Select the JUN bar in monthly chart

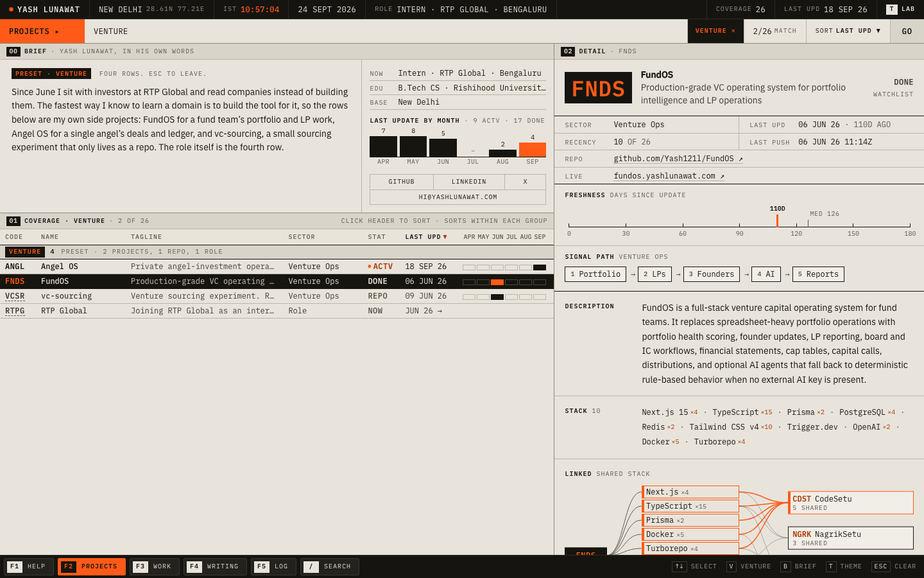click(443, 148)
